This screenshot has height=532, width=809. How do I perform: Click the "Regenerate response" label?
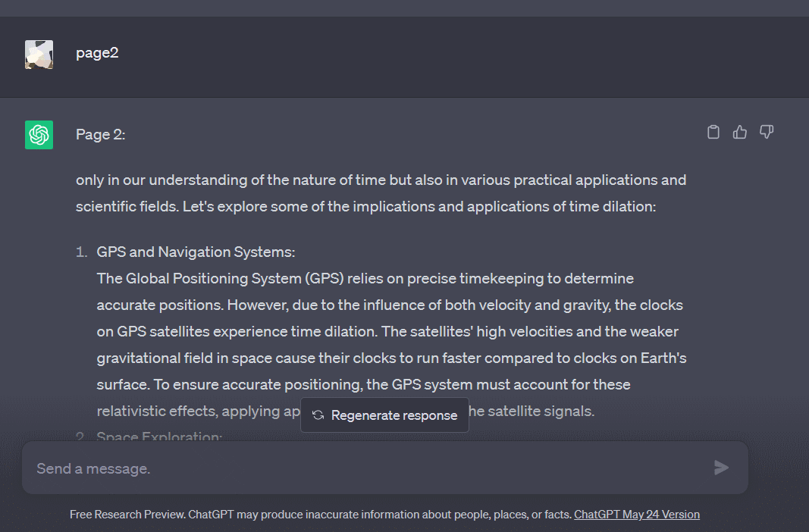[394, 415]
